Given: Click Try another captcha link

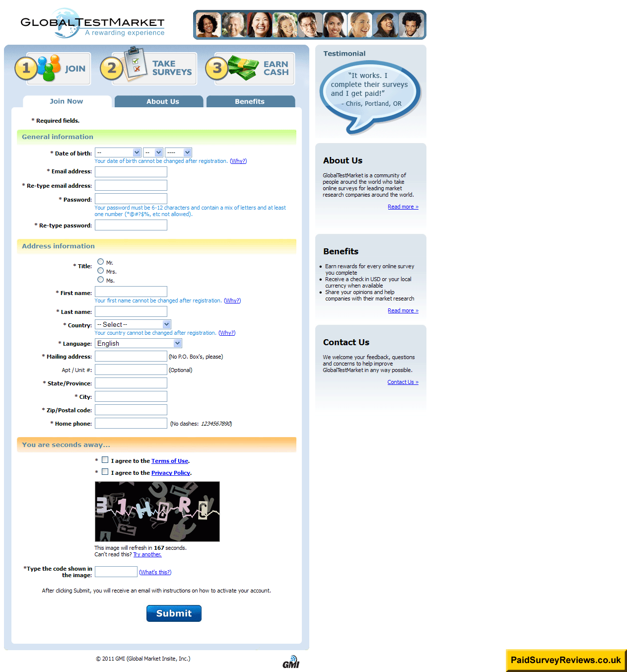Looking at the screenshot, I should point(147,554).
